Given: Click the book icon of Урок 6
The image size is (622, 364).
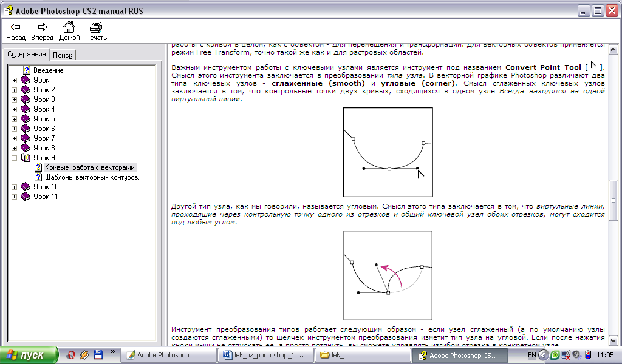Looking at the screenshot, I should pos(26,129).
